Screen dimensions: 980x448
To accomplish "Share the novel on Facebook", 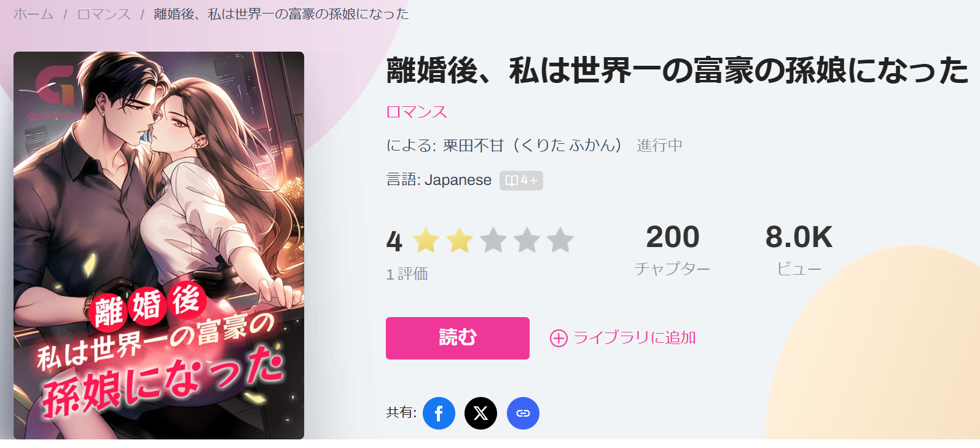I will 439,413.
